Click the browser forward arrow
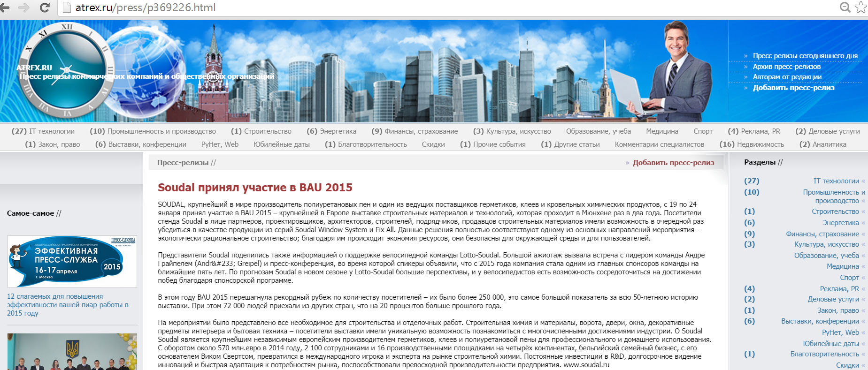 point(23,8)
